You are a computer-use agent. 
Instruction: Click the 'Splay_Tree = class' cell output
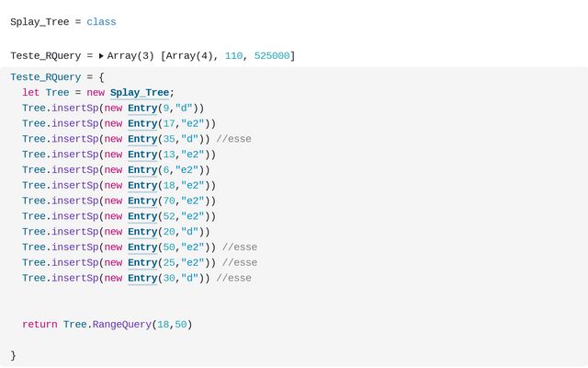click(x=62, y=21)
